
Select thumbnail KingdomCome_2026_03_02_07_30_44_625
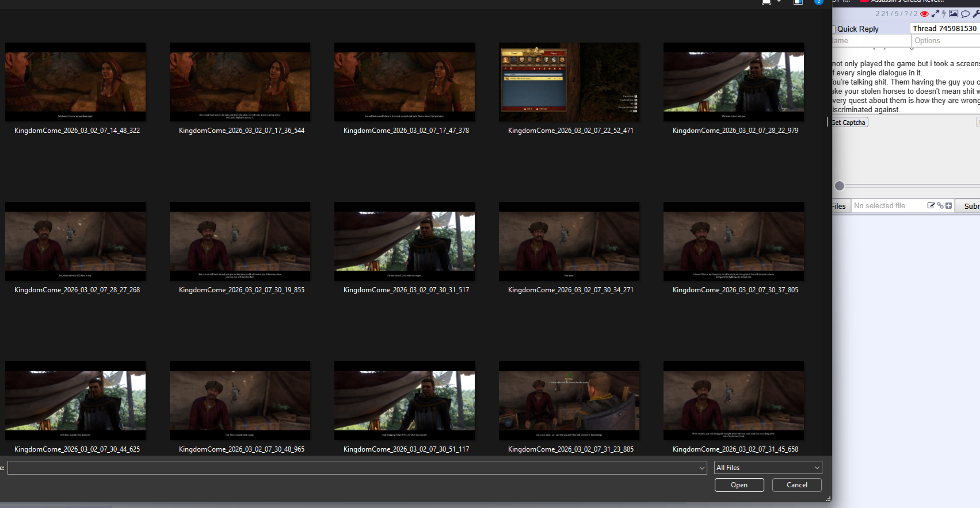(x=75, y=401)
